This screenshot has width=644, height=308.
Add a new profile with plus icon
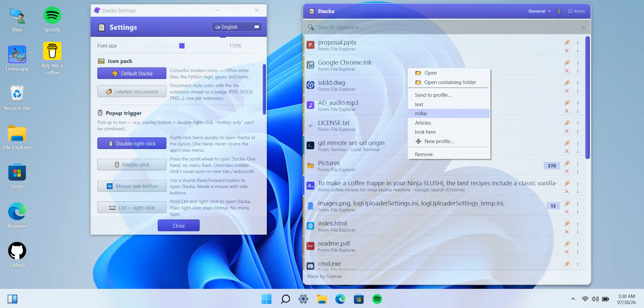pos(559,11)
